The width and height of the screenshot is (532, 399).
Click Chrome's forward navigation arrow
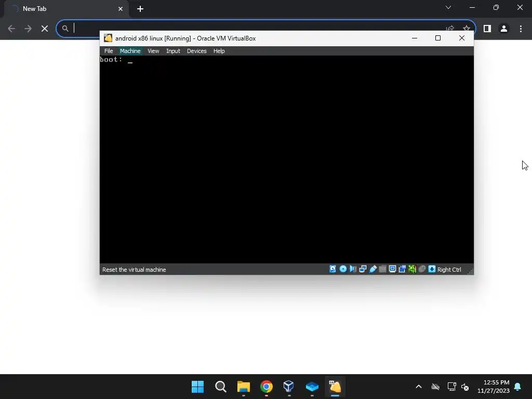[x=28, y=29]
